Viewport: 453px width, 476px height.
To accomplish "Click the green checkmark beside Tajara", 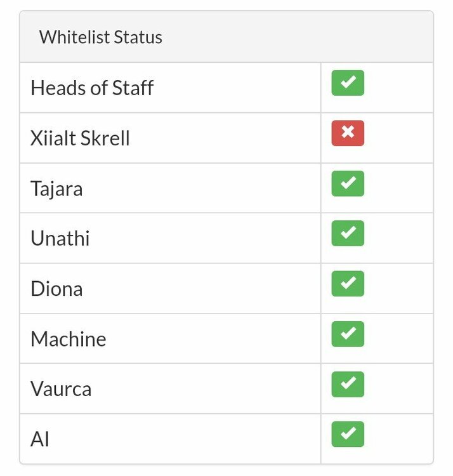I will pyautogui.click(x=348, y=183).
